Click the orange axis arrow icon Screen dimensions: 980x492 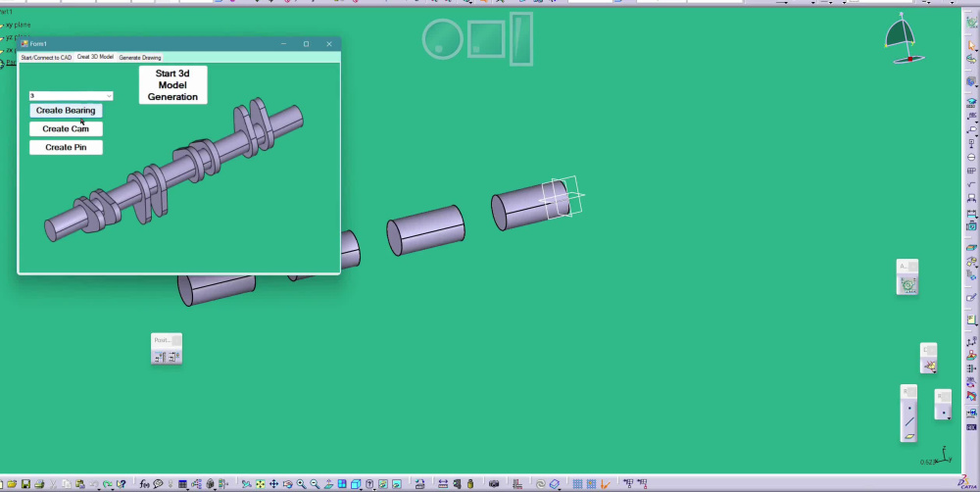605,484
